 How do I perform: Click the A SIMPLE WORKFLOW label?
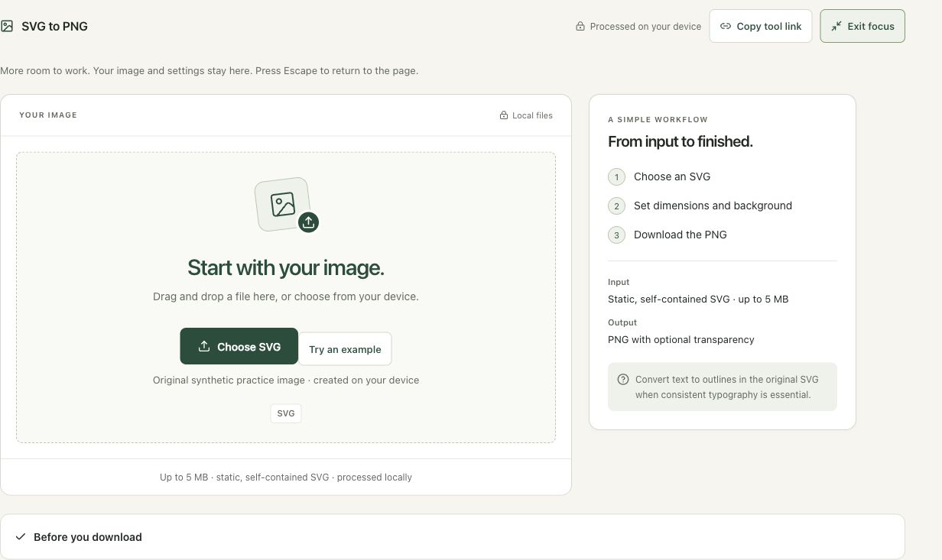click(658, 120)
